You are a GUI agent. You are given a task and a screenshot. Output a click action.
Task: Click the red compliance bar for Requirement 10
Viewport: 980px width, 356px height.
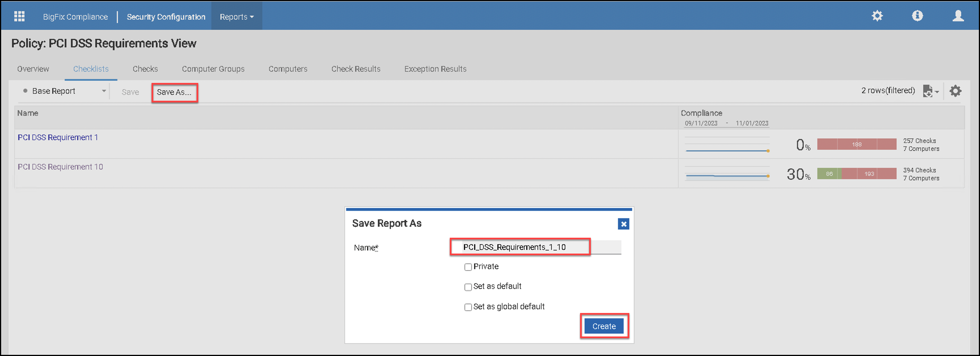(x=869, y=173)
